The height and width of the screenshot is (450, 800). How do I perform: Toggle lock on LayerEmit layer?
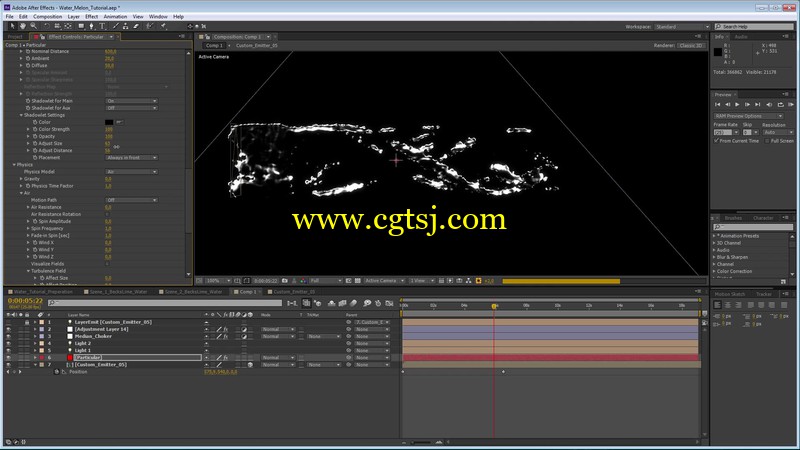(27, 322)
